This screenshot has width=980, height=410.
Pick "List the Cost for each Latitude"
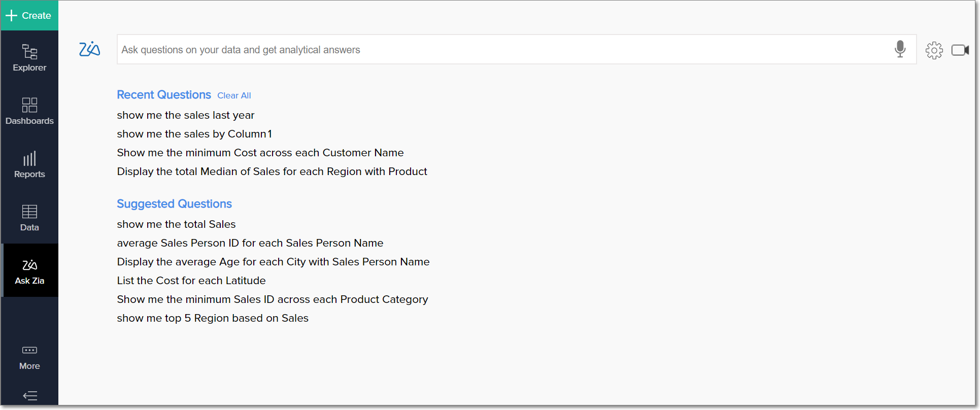191,281
